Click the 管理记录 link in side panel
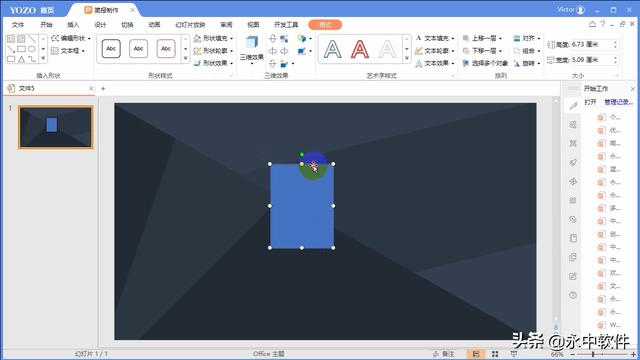Image resolution: width=640 pixels, height=360 pixels. [x=618, y=102]
